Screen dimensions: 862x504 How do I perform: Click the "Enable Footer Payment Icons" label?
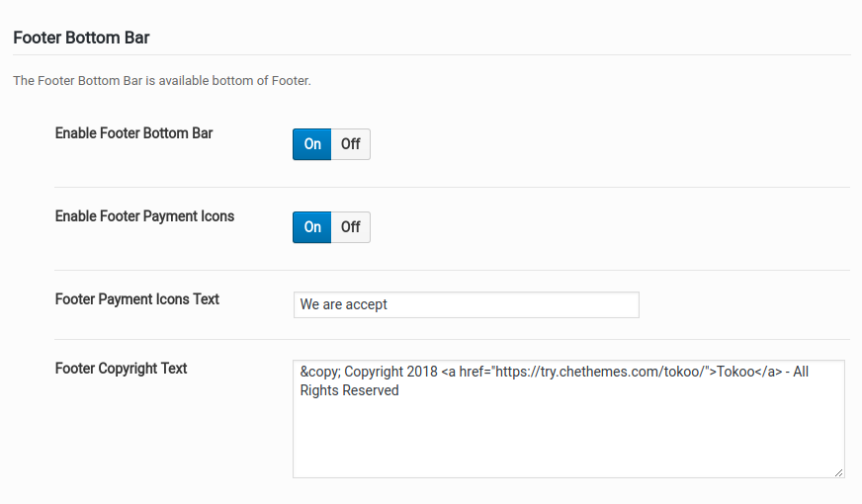click(144, 216)
